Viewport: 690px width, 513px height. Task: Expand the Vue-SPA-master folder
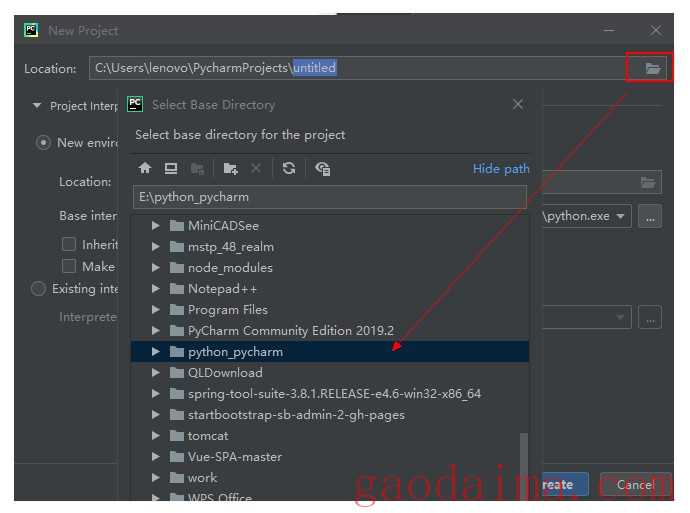(155, 457)
